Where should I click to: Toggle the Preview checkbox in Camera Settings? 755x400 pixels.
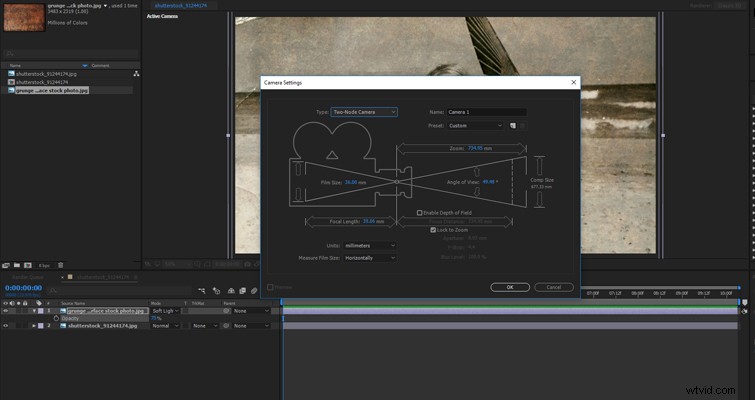coord(270,287)
